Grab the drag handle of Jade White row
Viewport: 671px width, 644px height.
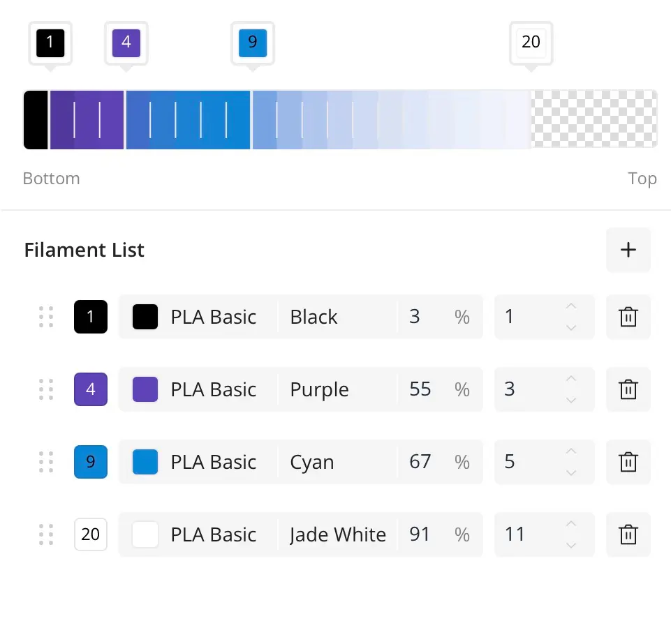tap(46, 534)
